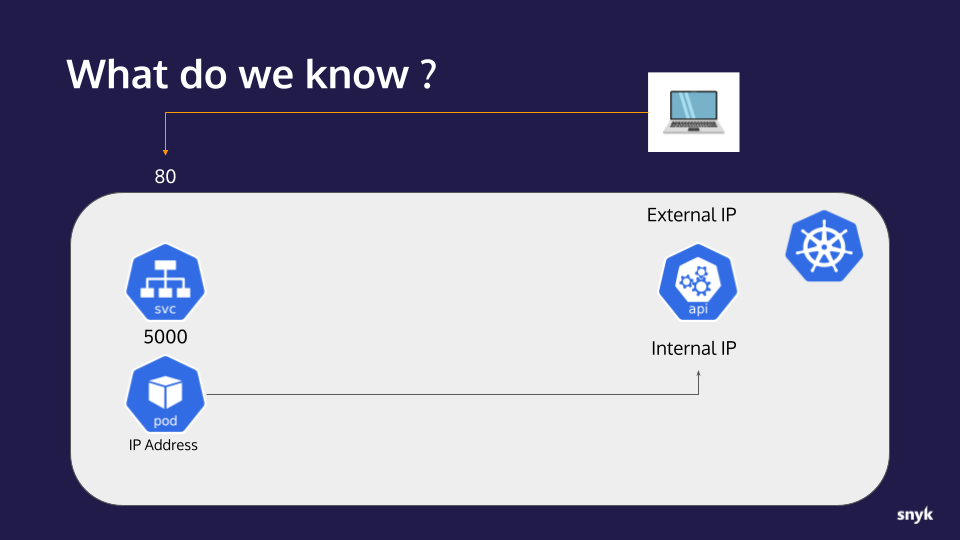Click the horizontal orange line from the laptop
Screen dimensions: 960x540
coord(400,113)
